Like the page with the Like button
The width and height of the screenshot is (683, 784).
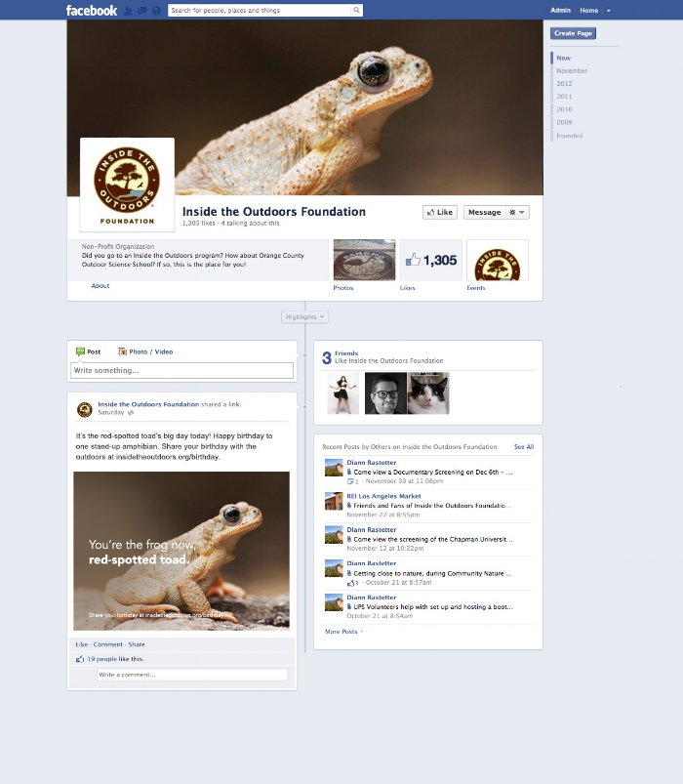(440, 212)
